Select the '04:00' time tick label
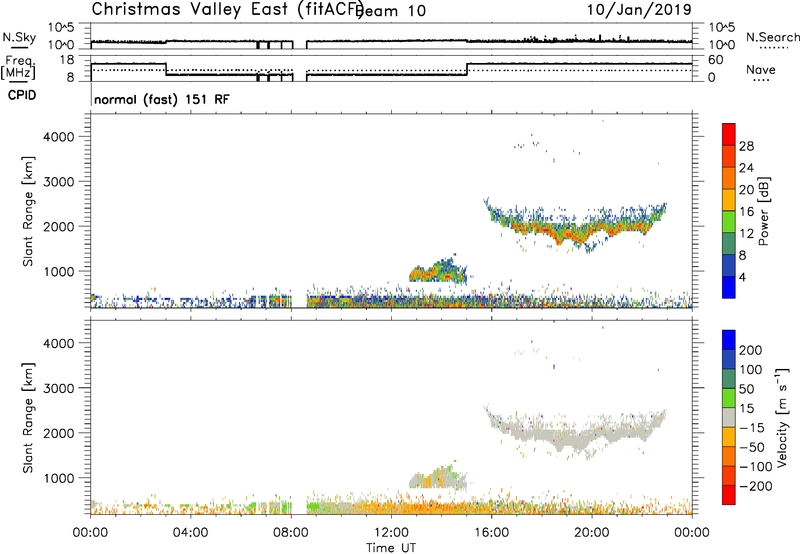This screenshot has width=800, height=554. (x=190, y=533)
